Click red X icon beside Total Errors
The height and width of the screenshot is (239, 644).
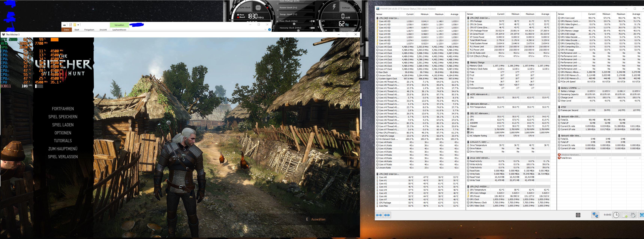(559, 158)
